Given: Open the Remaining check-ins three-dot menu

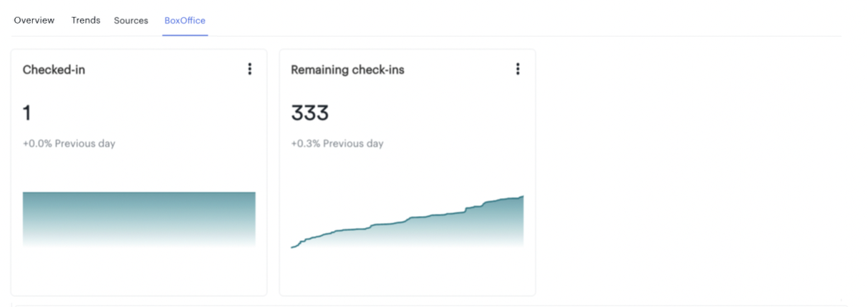Looking at the screenshot, I should tap(518, 69).
